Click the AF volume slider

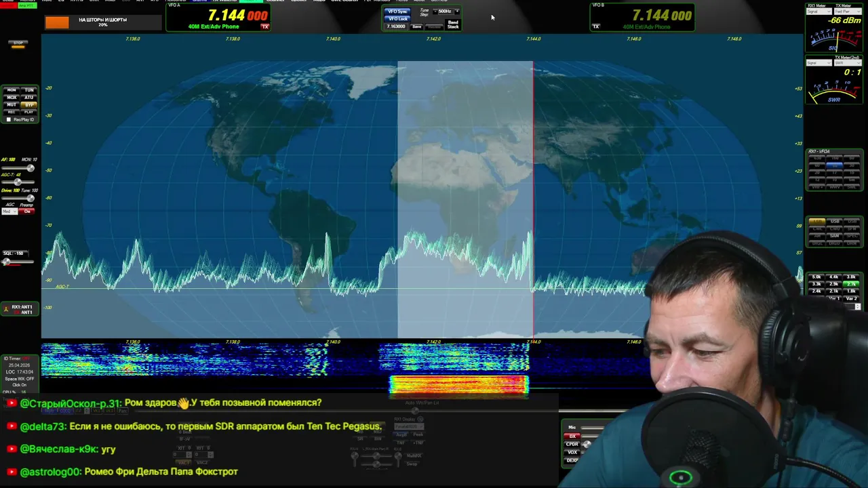click(x=18, y=168)
